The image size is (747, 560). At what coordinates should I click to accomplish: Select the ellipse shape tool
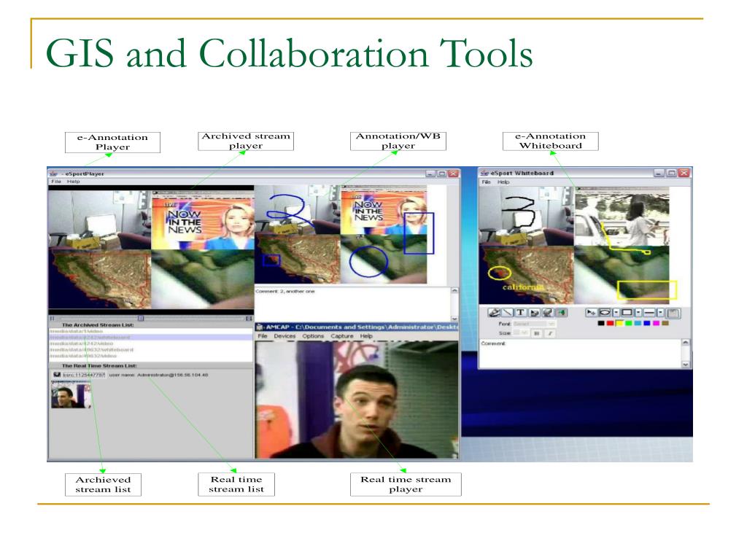[605, 312]
